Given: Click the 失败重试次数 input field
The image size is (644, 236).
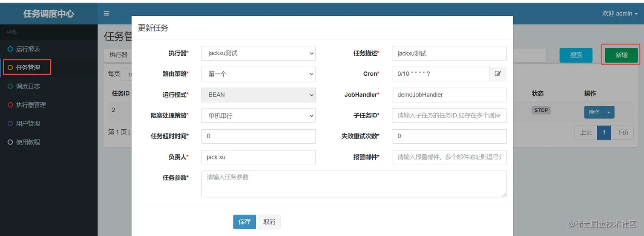Looking at the screenshot, I should point(449,136).
